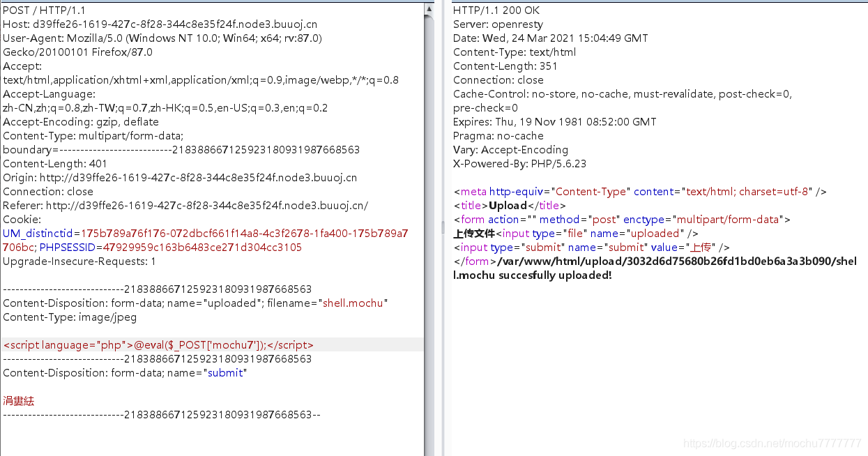Click the form tag with method="post"
This screenshot has height=456, width=868.
point(622,219)
